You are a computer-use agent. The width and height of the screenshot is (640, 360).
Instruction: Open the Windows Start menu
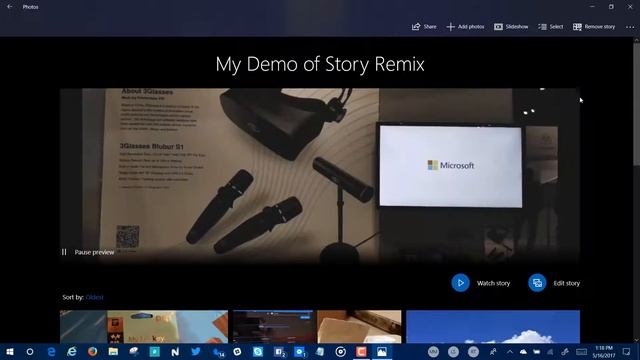click(10, 351)
